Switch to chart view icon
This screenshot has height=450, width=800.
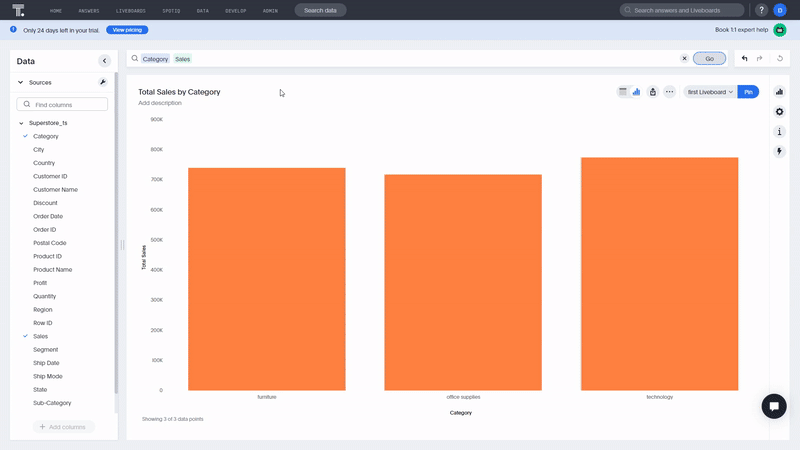[x=636, y=92]
